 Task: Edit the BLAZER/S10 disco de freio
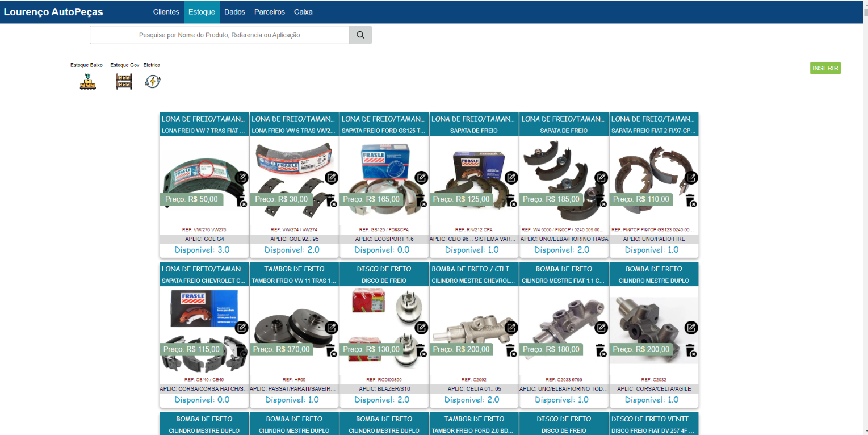[x=421, y=328]
